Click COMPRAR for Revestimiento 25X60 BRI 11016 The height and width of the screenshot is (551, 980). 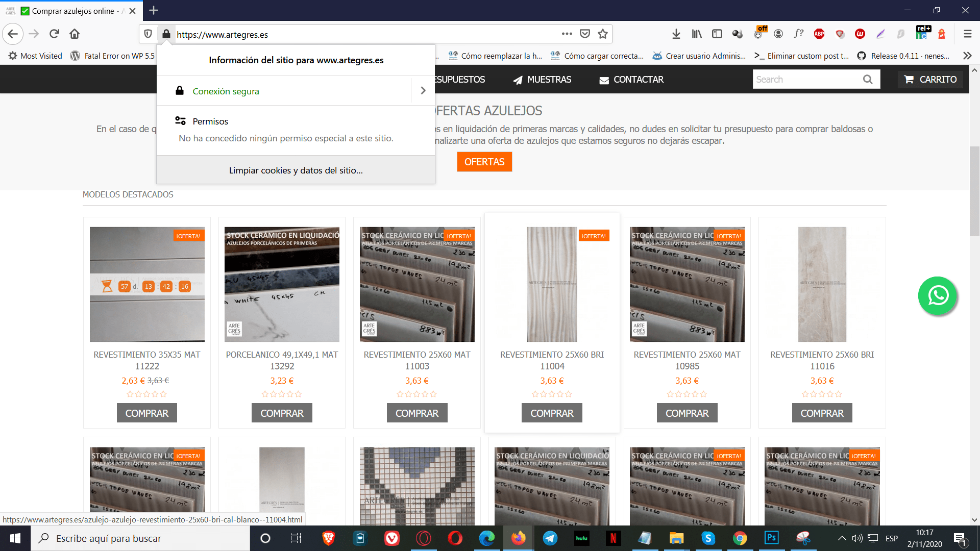pos(822,413)
